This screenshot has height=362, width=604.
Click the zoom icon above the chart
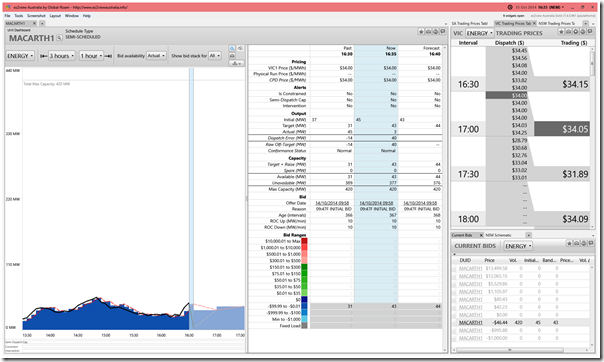click(x=232, y=49)
